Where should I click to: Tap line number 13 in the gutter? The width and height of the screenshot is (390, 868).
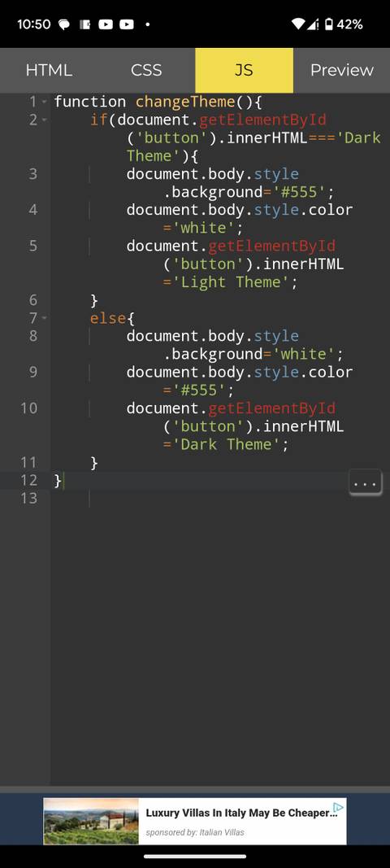pyautogui.click(x=28, y=498)
